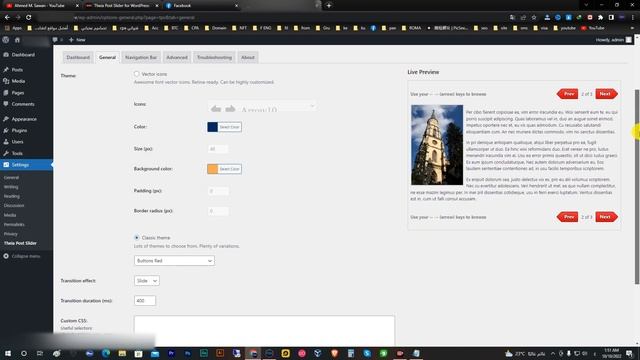Image resolution: width=640 pixels, height=360 pixels.
Task: Click the church image in Live Preview
Action: (437, 145)
